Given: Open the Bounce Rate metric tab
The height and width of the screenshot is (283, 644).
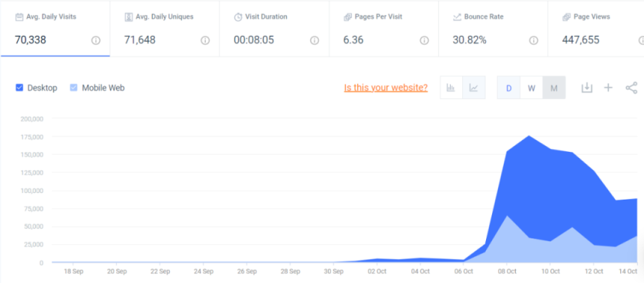Looking at the screenshot, I should tap(493, 29).
